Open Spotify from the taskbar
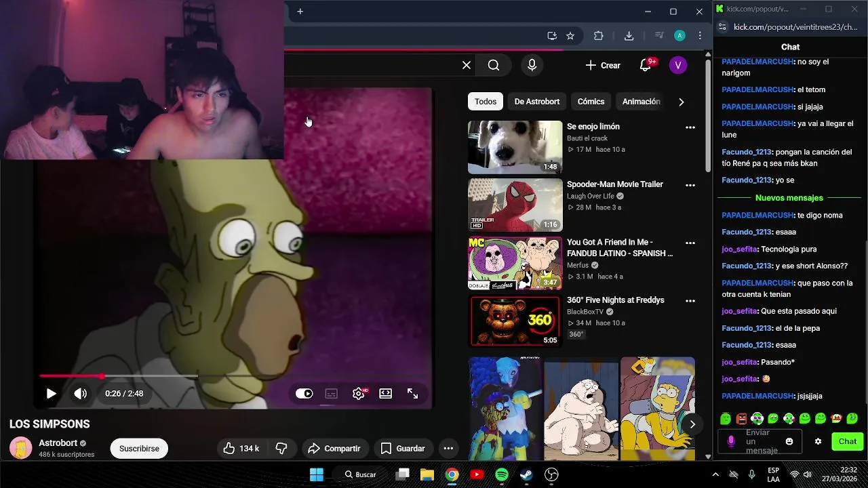The width and height of the screenshot is (868, 488). [502, 474]
